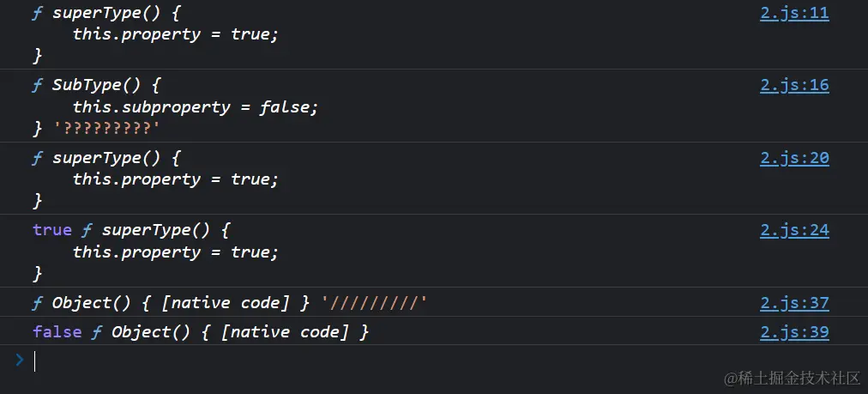Click the f symbol before SubType()
Screen dimensions: 868x394
click(x=37, y=86)
